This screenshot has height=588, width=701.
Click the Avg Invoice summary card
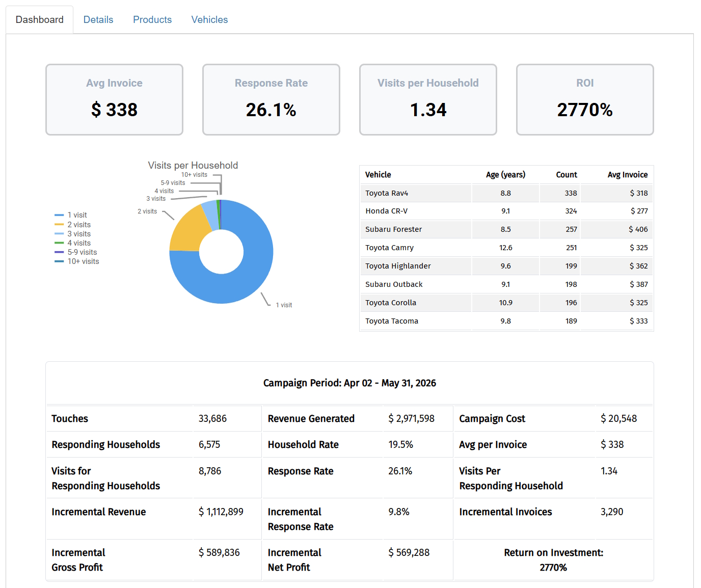114,99
